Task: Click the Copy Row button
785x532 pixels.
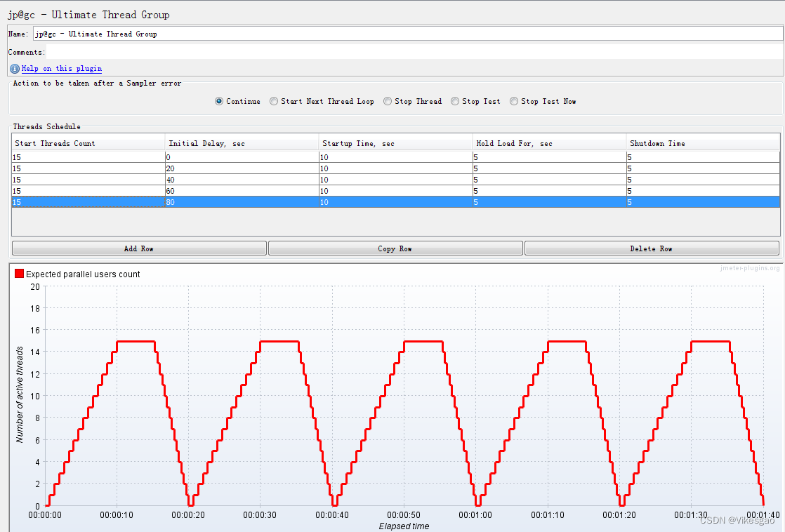Action: point(395,248)
